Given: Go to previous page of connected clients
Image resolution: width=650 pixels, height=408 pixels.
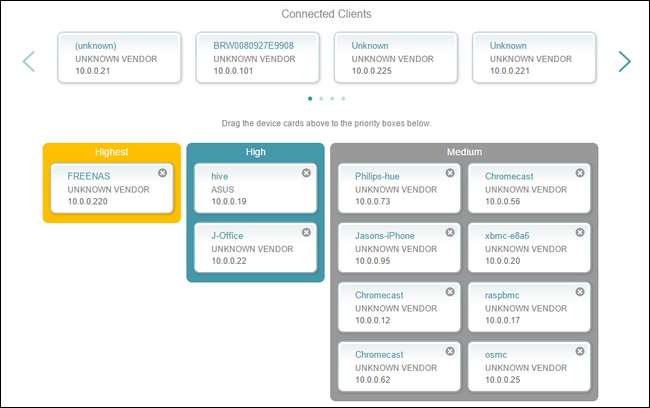Looking at the screenshot, I should (x=28, y=62).
